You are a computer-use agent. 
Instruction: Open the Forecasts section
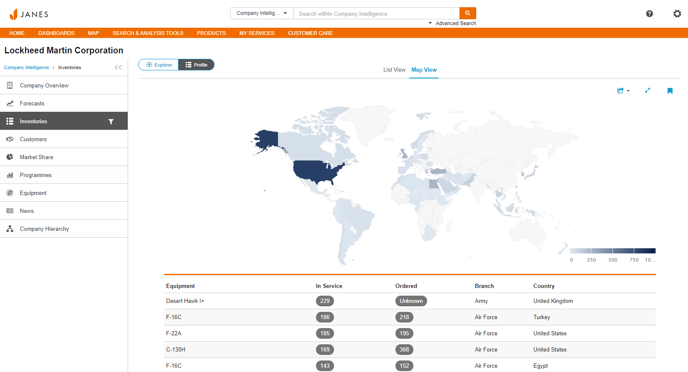(x=64, y=104)
